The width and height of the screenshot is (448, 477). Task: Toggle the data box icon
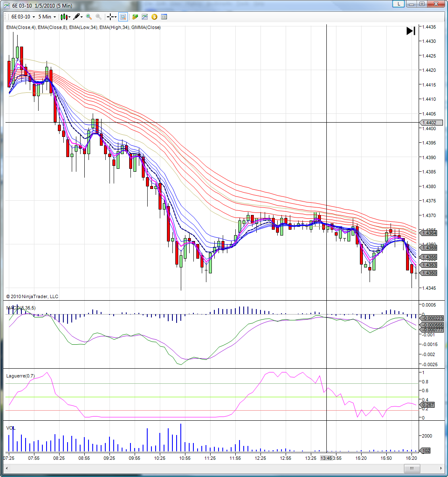click(x=123, y=17)
